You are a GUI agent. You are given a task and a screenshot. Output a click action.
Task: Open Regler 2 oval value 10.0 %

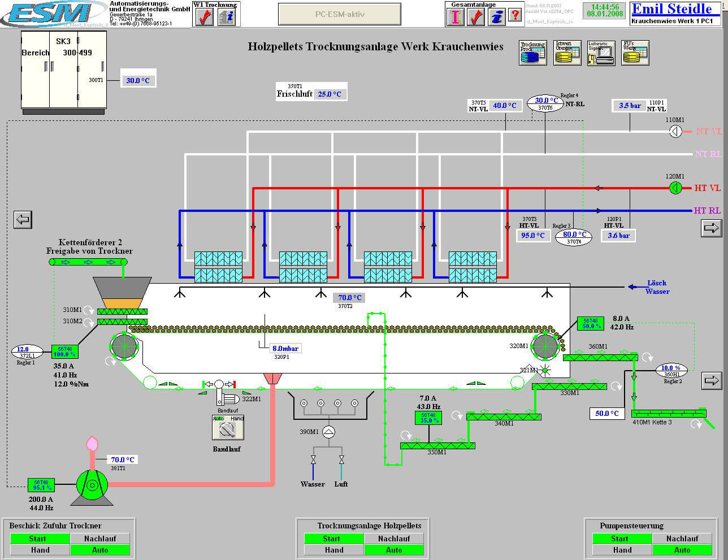point(671,371)
